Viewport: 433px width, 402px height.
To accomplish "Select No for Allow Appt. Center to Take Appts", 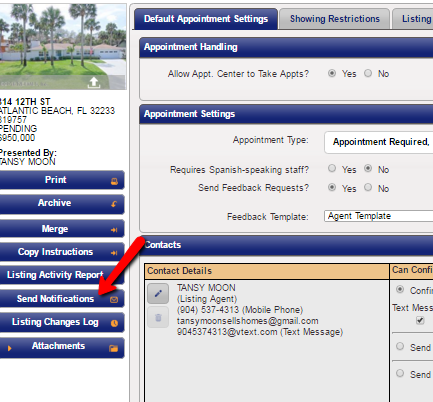I will click(x=368, y=73).
